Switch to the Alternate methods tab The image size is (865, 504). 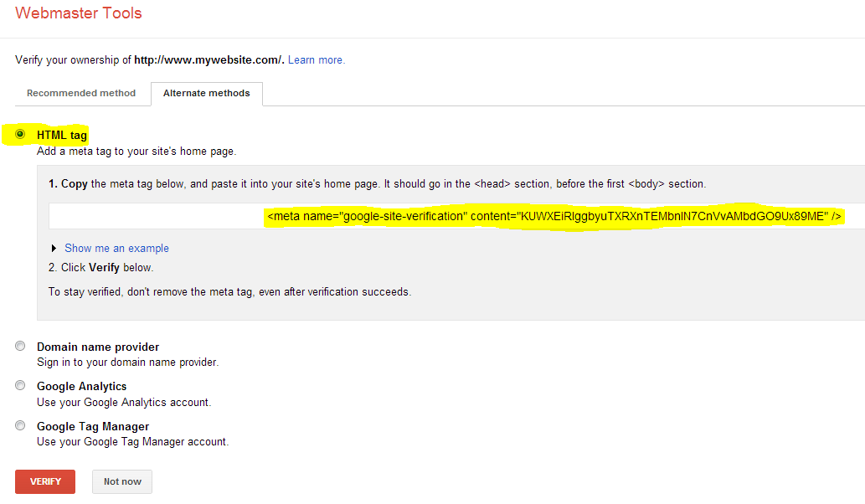tap(206, 93)
